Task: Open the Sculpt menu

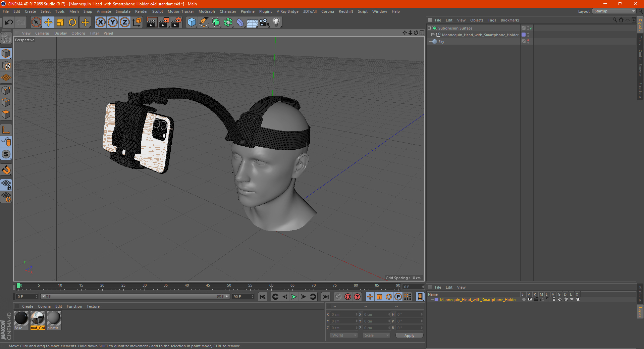Action: (157, 11)
